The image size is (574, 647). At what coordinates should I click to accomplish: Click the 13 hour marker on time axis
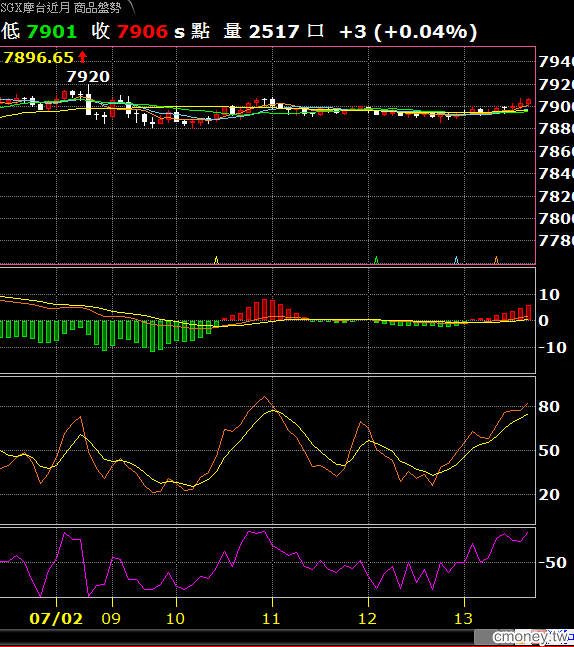[463, 618]
